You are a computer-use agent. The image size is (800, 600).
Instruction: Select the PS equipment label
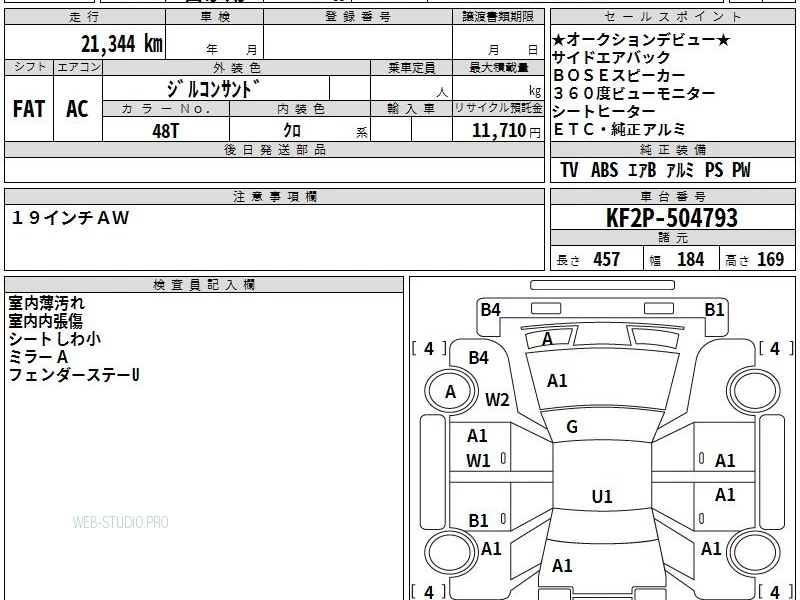coord(714,170)
